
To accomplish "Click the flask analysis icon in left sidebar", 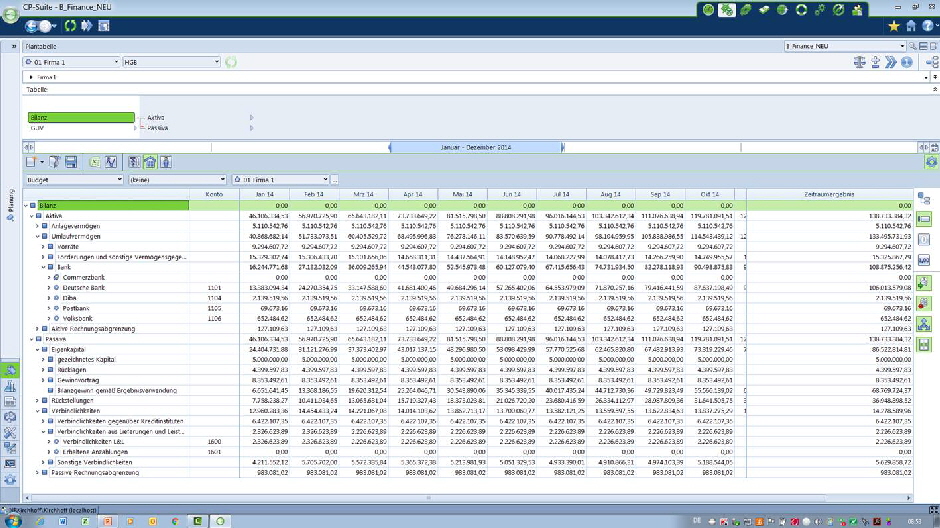I will pos(10,387).
